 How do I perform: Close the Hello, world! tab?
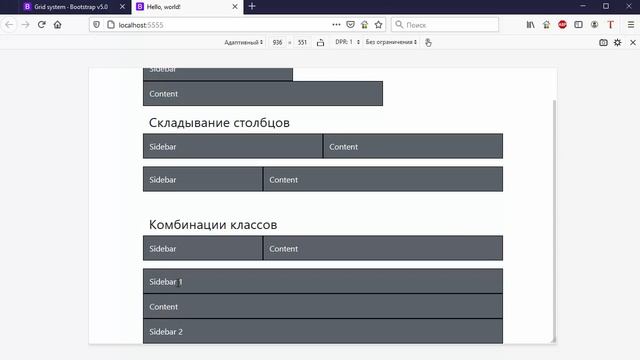point(235,7)
